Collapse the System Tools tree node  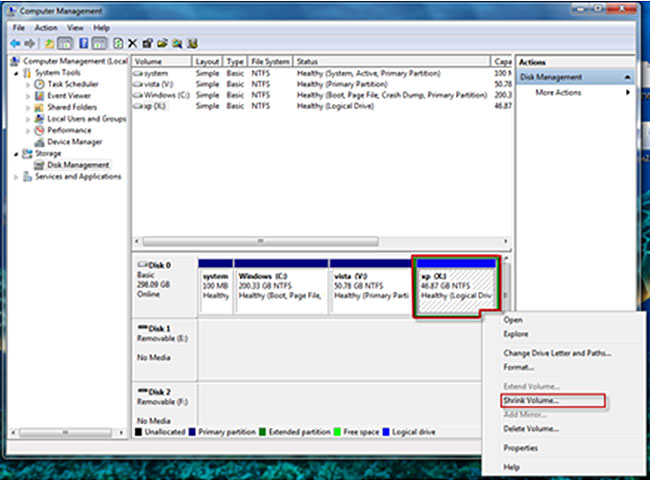[x=16, y=73]
